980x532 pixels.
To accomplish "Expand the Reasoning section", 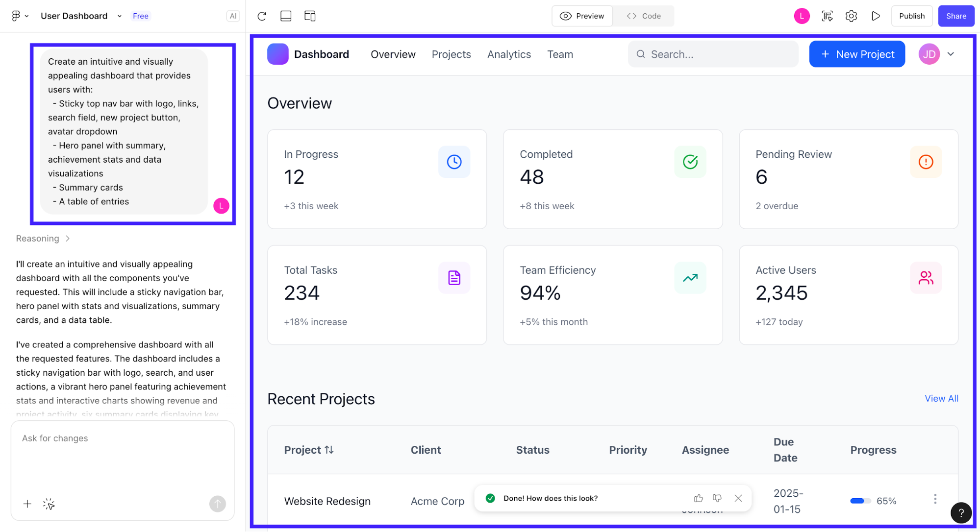I will [43, 239].
